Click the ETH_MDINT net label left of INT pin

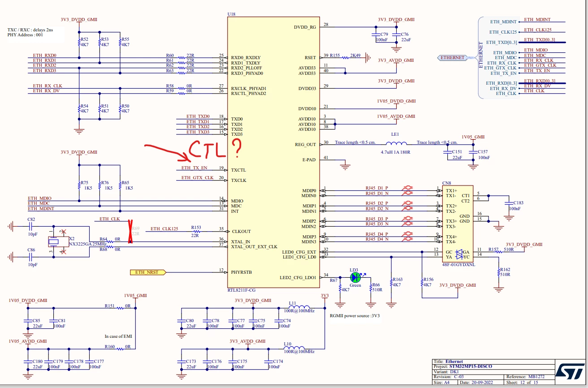41,209
